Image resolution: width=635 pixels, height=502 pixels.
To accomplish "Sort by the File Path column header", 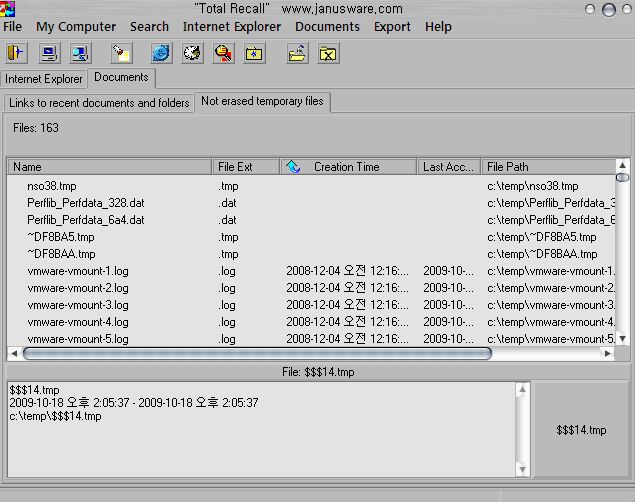I will (548, 167).
